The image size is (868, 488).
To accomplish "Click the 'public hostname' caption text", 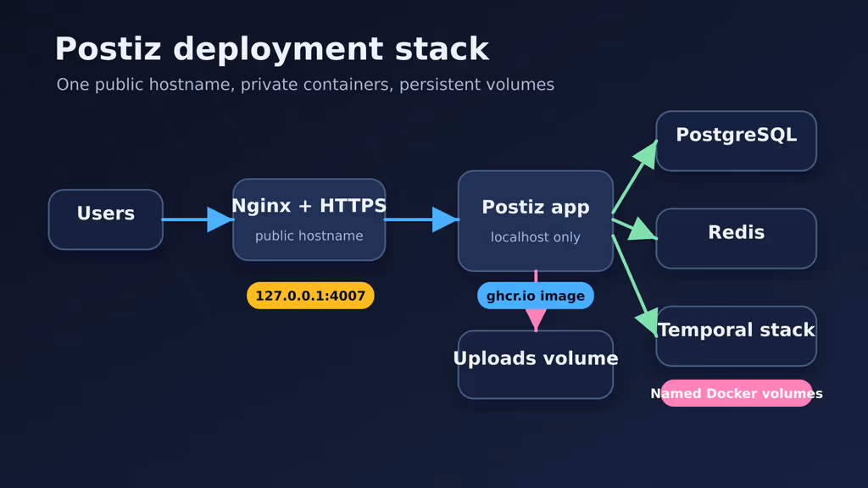I will pos(309,236).
